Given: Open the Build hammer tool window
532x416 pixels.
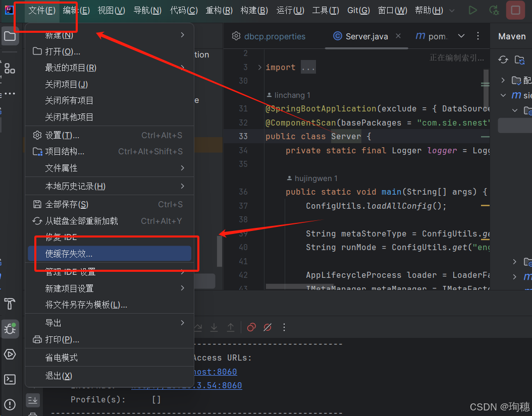Looking at the screenshot, I should click(10, 304).
